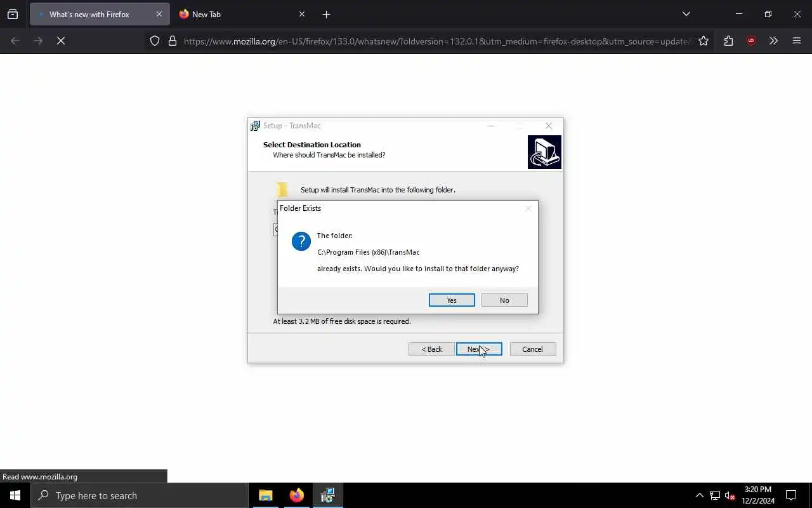Click the mozilla.org URL address field
This screenshot has height=508, width=812.
436,41
